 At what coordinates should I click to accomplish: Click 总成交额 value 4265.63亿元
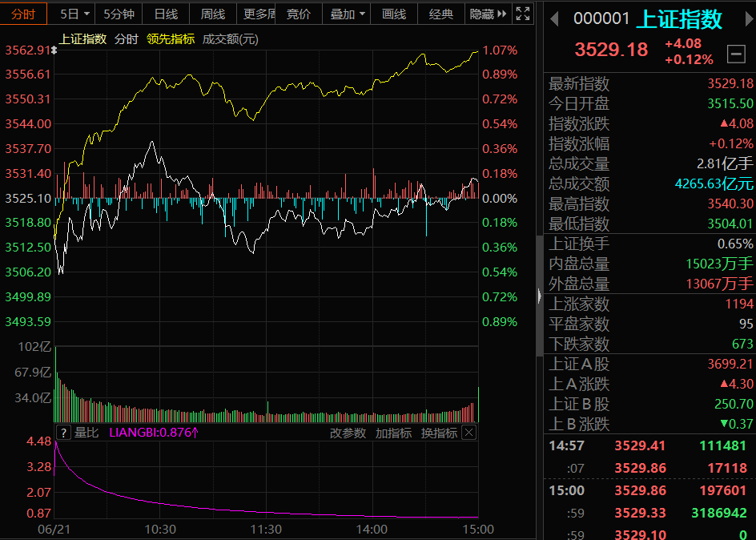tap(714, 183)
